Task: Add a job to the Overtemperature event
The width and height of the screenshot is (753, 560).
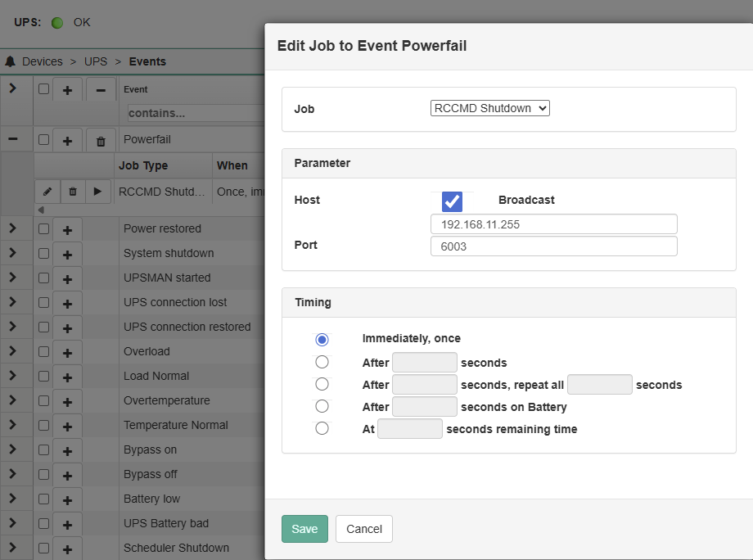Action: [67, 401]
